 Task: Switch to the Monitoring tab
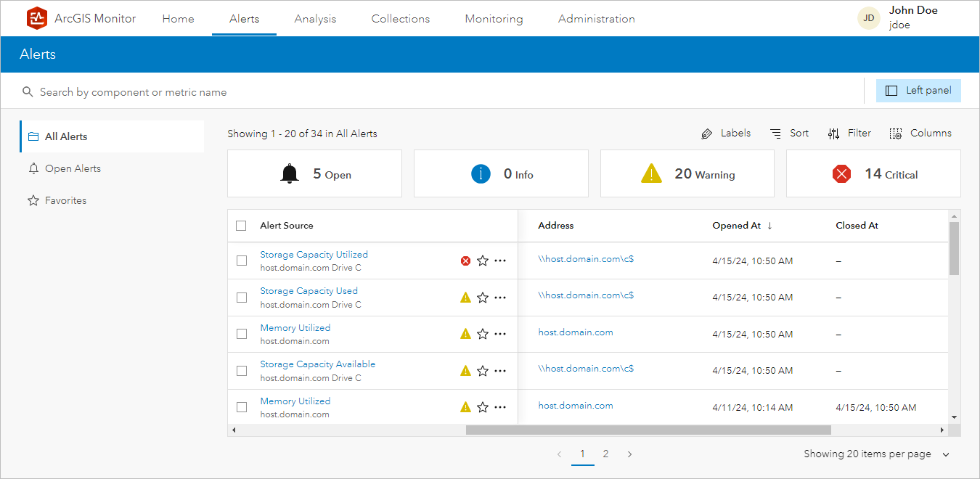(x=494, y=19)
